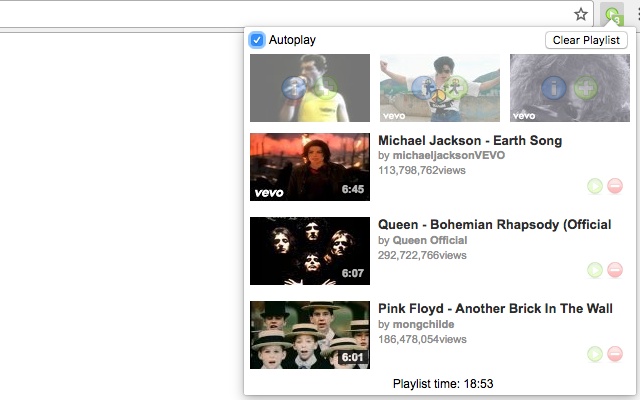Viewport: 640px width, 400px height.
Task: Click the title Michael Jackson - Earth Song
Action: [x=470, y=140]
